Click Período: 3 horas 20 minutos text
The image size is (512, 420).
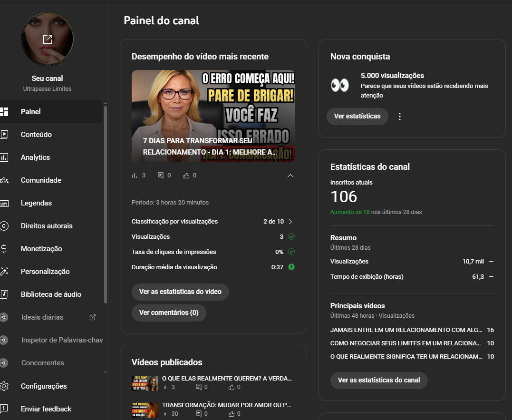pyautogui.click(x=170, y=203)
